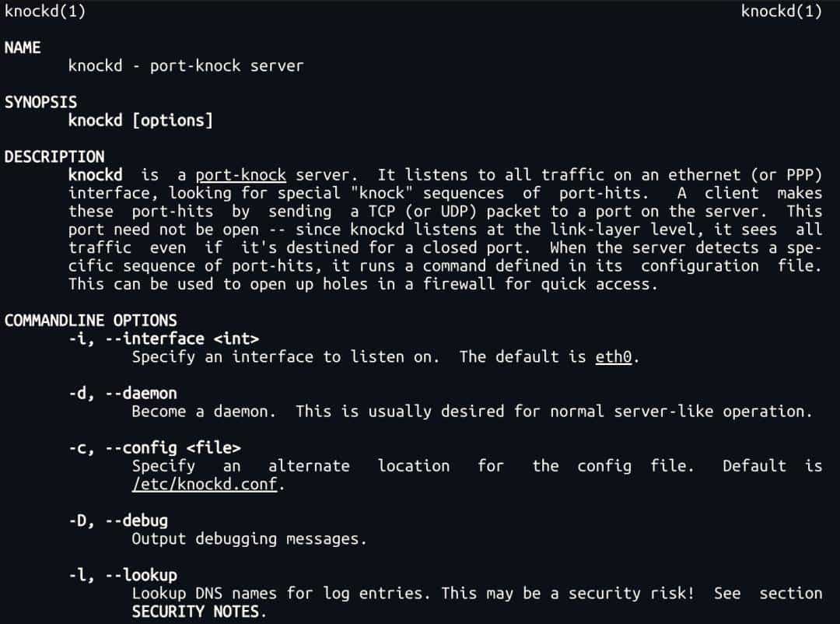Viewport: 840px width, 624px height.
Task: Click the "Output debugging messages." text
Action: 249,538
